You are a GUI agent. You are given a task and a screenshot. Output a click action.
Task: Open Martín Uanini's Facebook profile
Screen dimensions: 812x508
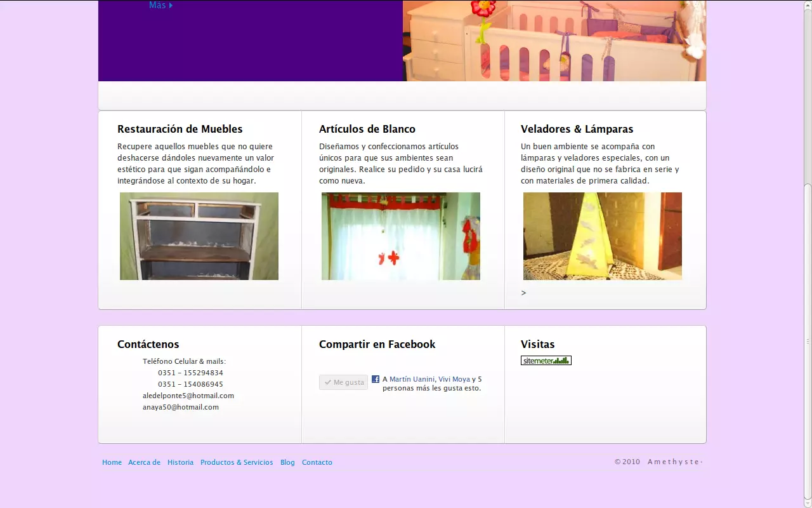click(412, 379)
